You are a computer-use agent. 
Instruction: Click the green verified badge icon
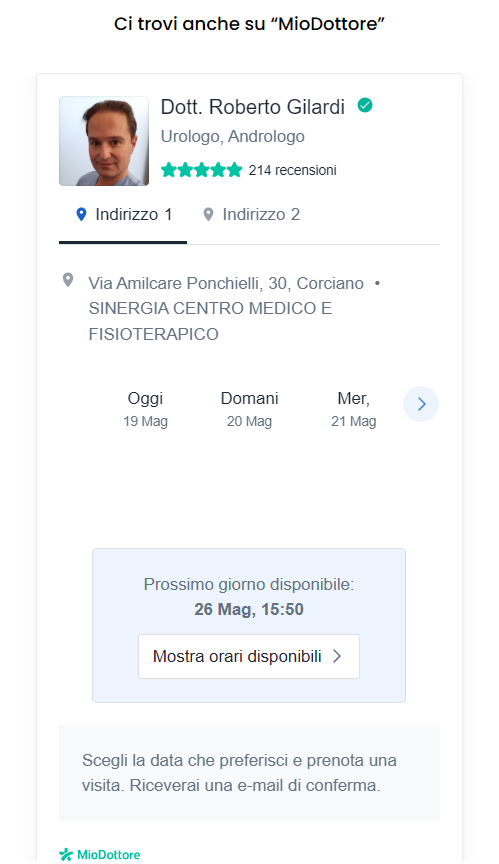(x=365, y=105)
